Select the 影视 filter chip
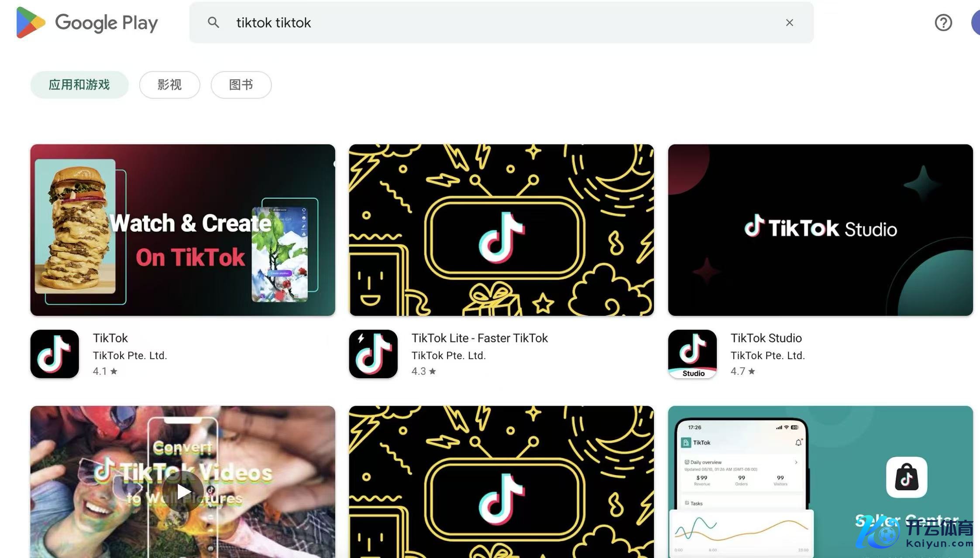The image size is (980, 558). [x=170, y=85]
